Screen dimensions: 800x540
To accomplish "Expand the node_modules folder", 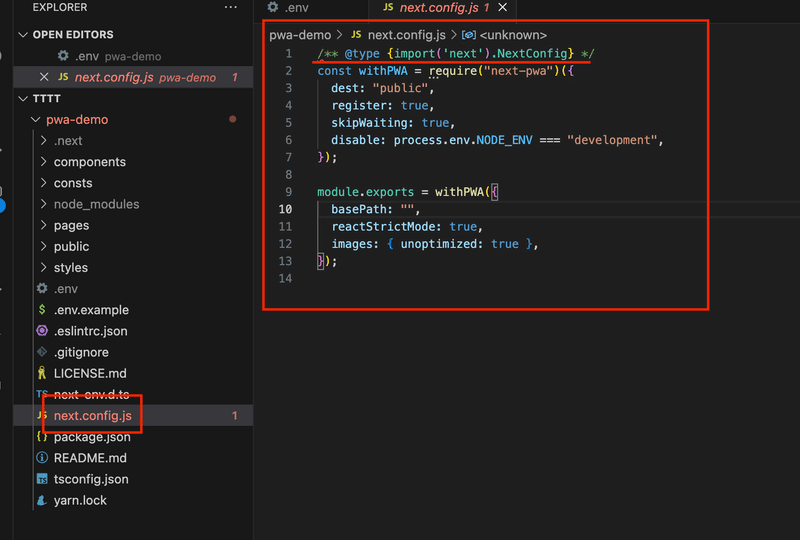I will click(x=44, y=204).
